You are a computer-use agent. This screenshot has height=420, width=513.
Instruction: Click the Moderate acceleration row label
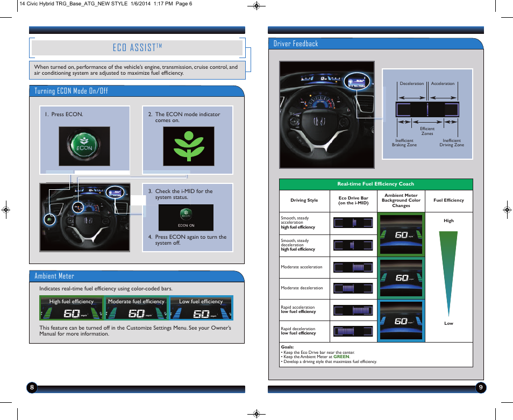301,267
